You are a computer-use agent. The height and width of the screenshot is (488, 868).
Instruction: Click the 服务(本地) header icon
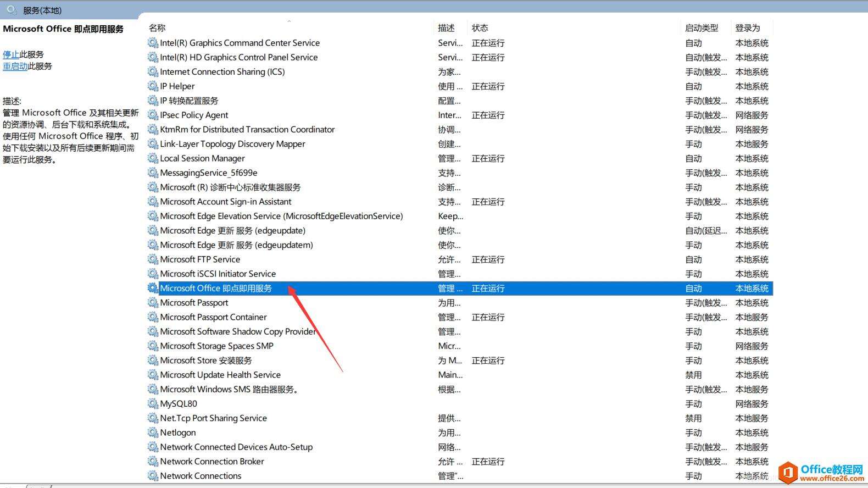(x=12, y=9)
